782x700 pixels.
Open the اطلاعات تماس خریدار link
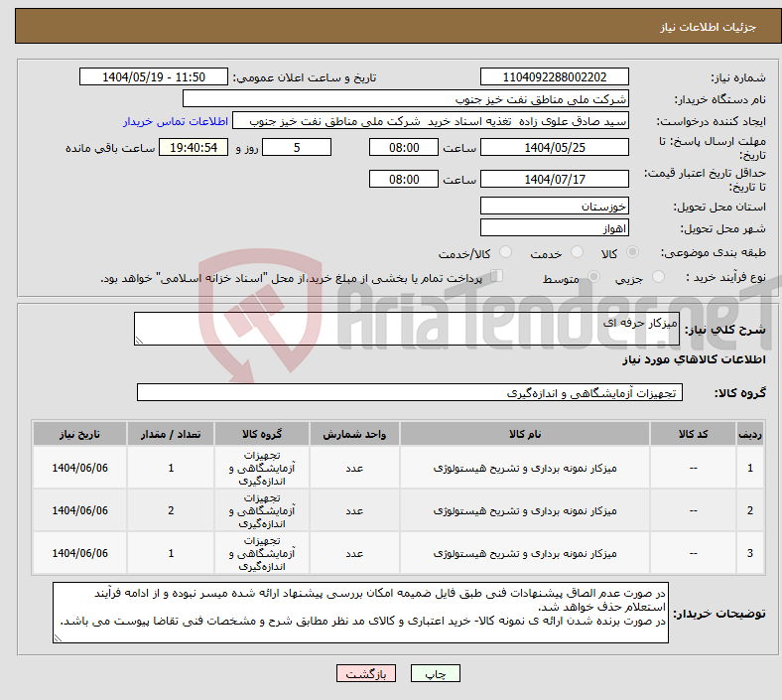(176, 121)
